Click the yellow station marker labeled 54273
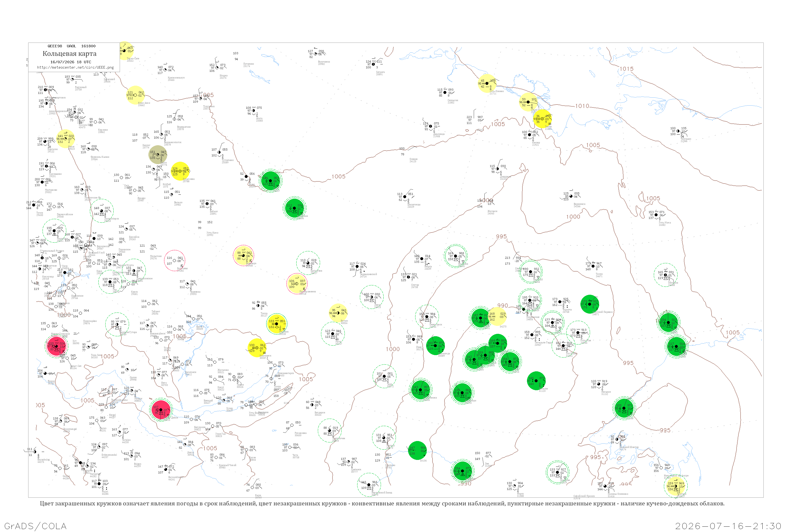The image size is (798, 532). [x=497, y=317]
